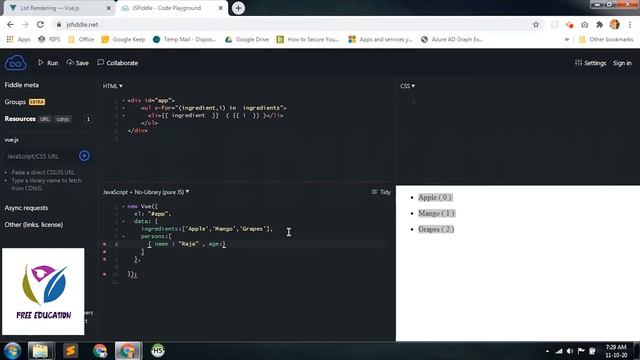Open JavaScript No-Library dropdown
This screenshot has width=640, height=360.
click(146, 192)
